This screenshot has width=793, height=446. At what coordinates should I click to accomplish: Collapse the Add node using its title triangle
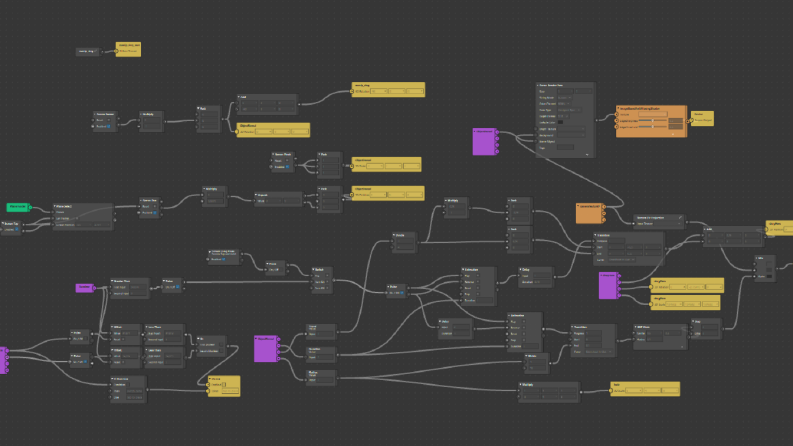tap(239, 97)
